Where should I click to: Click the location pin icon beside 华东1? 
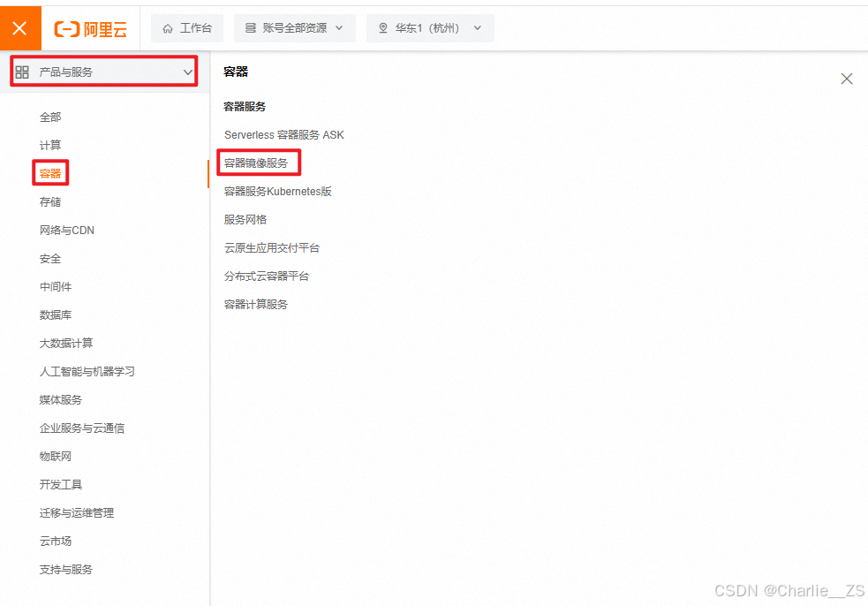382,28
